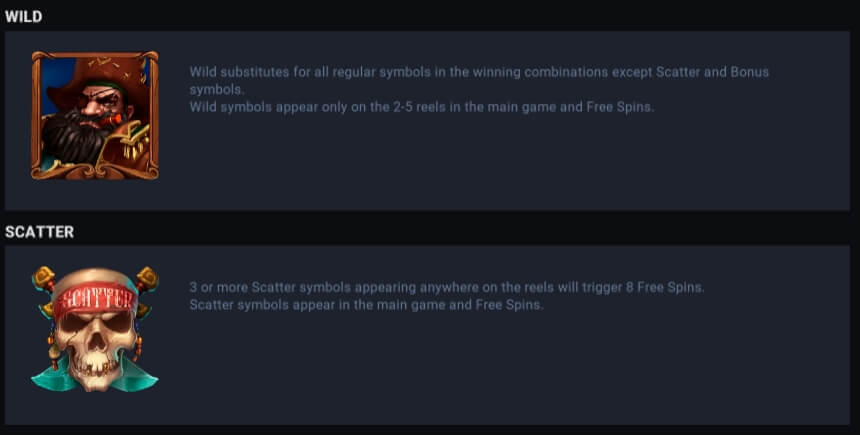Viewport: 860px width, 435px height.
Task: Click the 'Wild substitutes for all regular symbols' line
Action: pos(479,72)
